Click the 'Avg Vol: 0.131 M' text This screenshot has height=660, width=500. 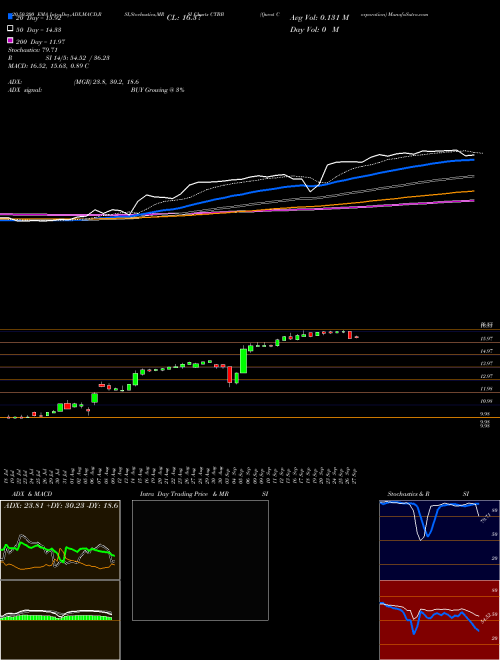point(319,18)
